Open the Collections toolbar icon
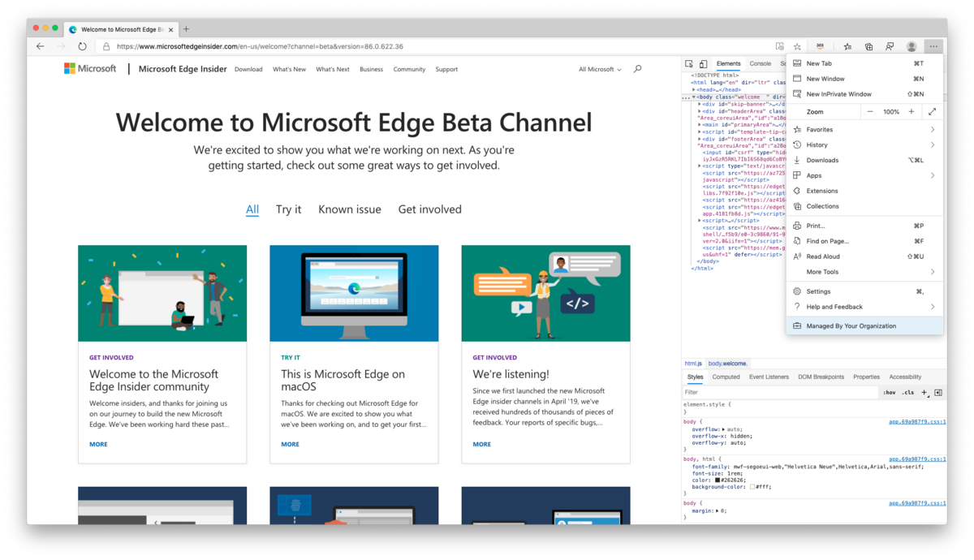974x560 pixels. (868, 46)
